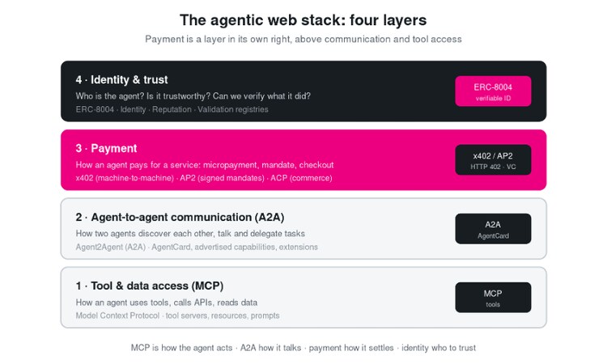Select the MCP tools badge
The height and width of the screenshot is (364, 607).
coord(493,298)
